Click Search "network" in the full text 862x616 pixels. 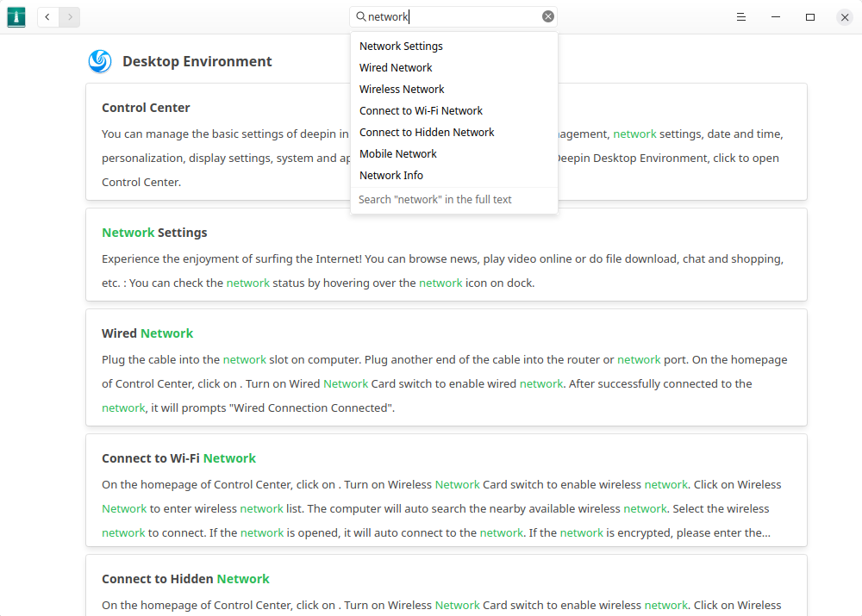click(x=454, y=200)
